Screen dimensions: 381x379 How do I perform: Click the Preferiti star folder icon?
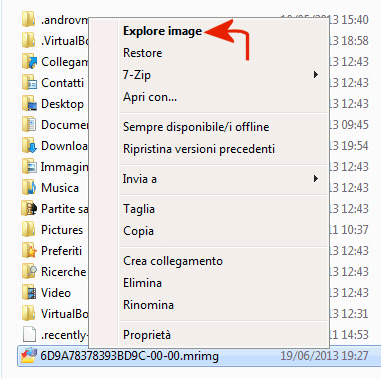[29, 251]
